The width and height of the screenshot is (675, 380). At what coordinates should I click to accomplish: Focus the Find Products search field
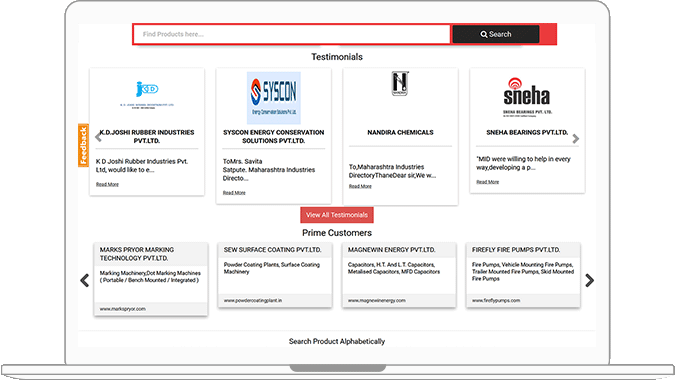pyautogui.click(x=291, y=34)
